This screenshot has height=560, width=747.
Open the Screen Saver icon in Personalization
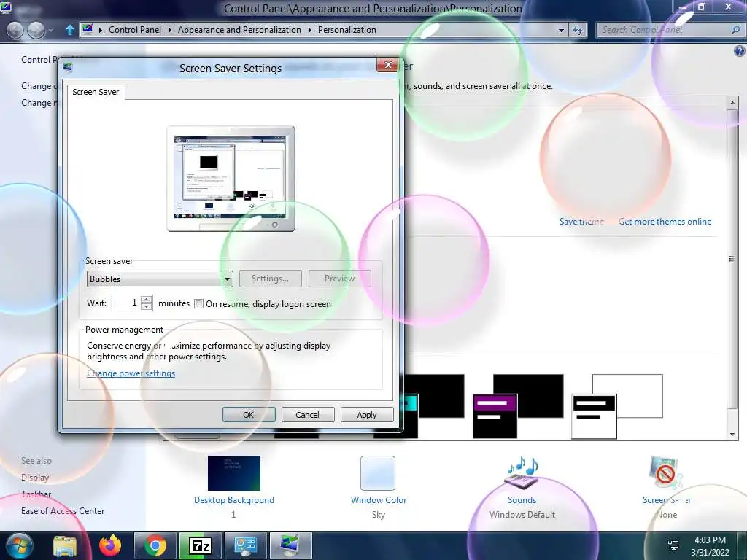(665, 472)
